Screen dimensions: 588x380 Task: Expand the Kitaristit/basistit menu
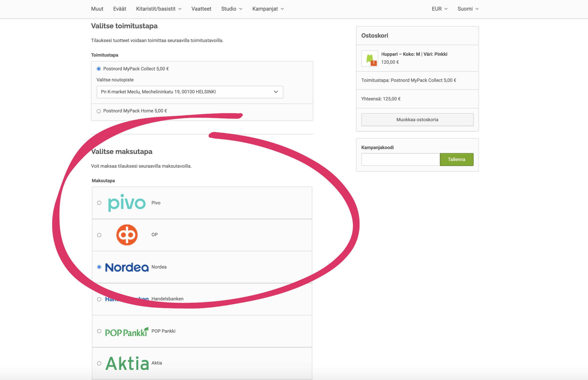158,9
